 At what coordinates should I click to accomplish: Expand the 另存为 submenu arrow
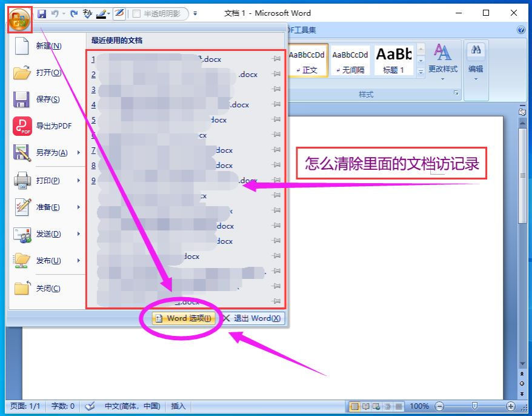(x=78, y=153)
